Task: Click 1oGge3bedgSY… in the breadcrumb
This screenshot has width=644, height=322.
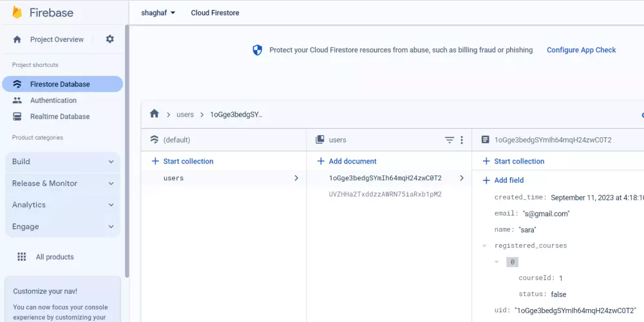Action: [236, 115]
